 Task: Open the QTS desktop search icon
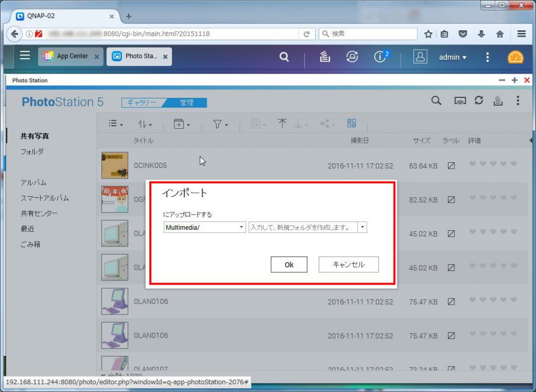[284, 57]
